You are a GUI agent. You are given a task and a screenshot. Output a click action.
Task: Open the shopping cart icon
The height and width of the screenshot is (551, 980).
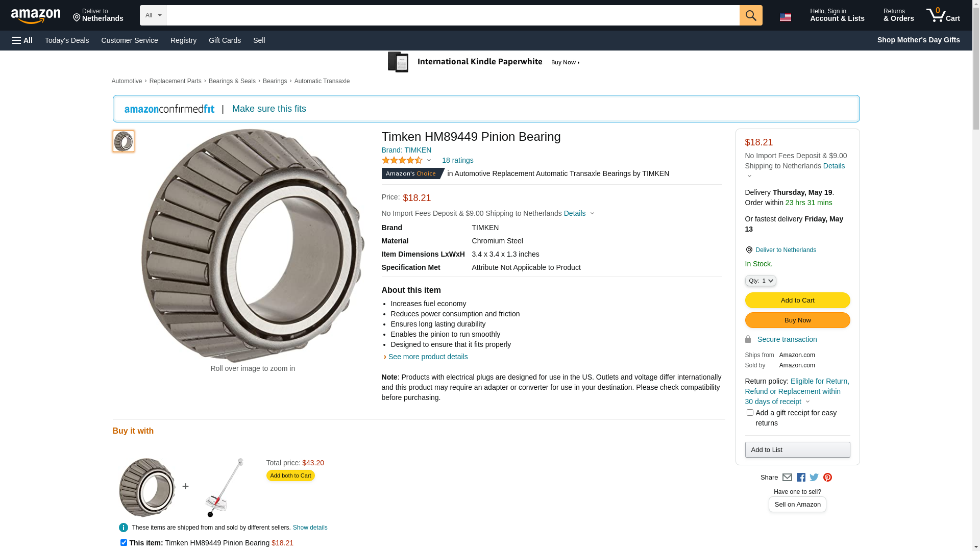pyautogui.click(x=943, y=15)
